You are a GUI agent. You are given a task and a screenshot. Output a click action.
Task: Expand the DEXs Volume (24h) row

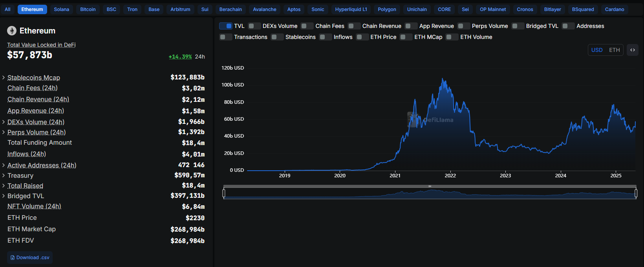pos(4,122)
